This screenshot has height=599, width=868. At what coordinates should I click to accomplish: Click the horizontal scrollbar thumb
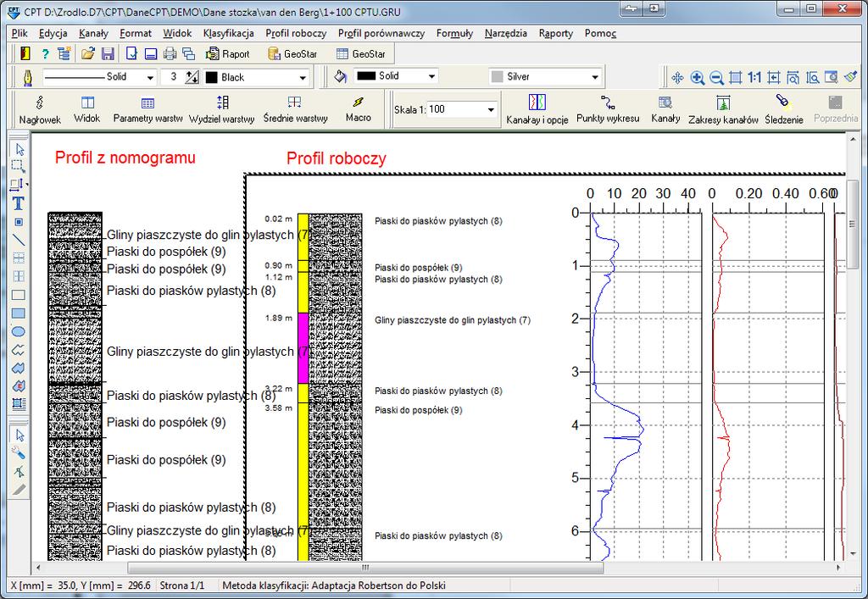click(365, 568)
